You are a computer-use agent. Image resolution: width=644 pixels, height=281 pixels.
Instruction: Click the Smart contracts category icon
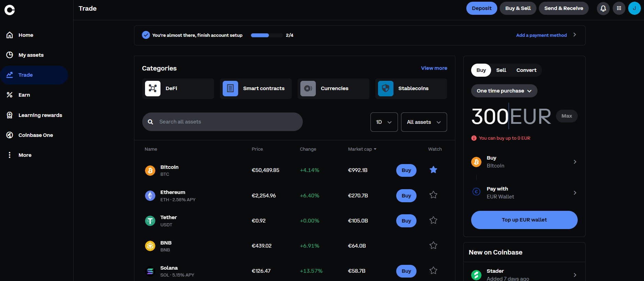point(230,88)
